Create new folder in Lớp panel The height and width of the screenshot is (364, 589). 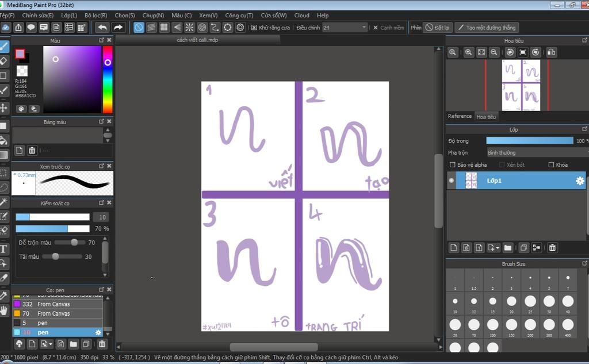click(x=508, y=247)
